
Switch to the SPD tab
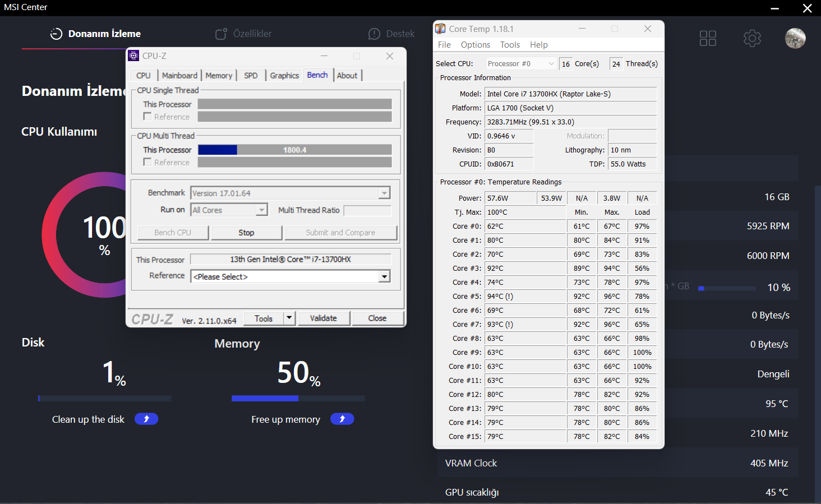pyautogui.click(x=251, y=75)
